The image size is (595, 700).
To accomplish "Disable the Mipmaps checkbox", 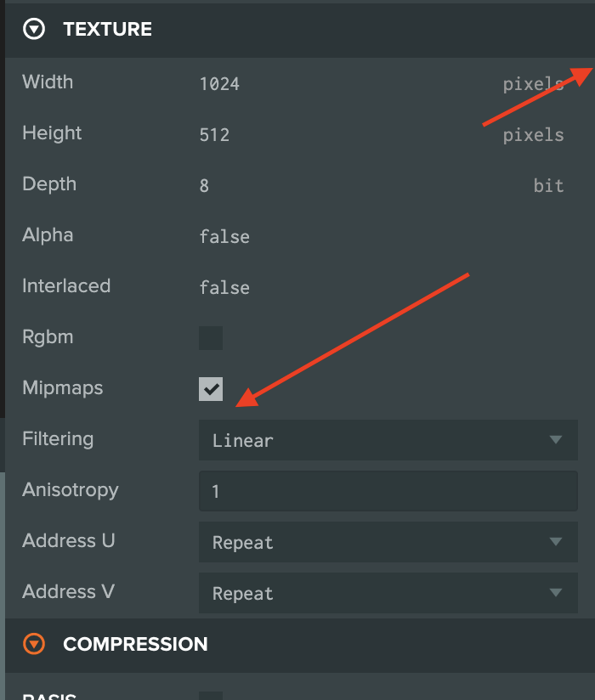I will (x=211, y=389).
